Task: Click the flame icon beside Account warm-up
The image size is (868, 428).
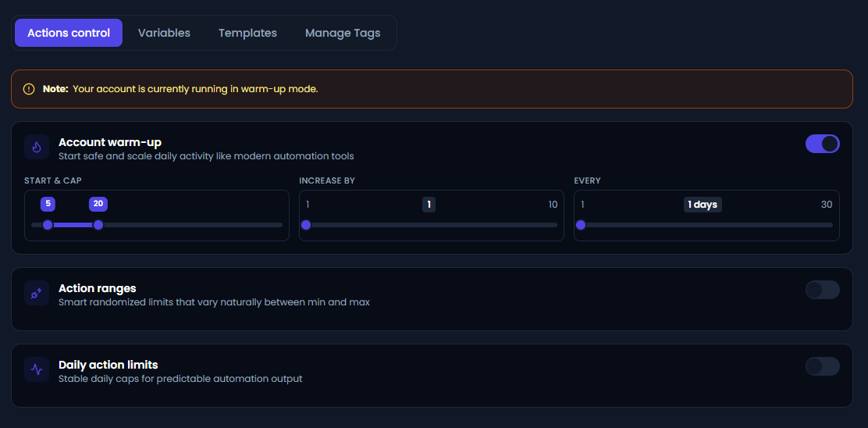Action: coord(37,147)
